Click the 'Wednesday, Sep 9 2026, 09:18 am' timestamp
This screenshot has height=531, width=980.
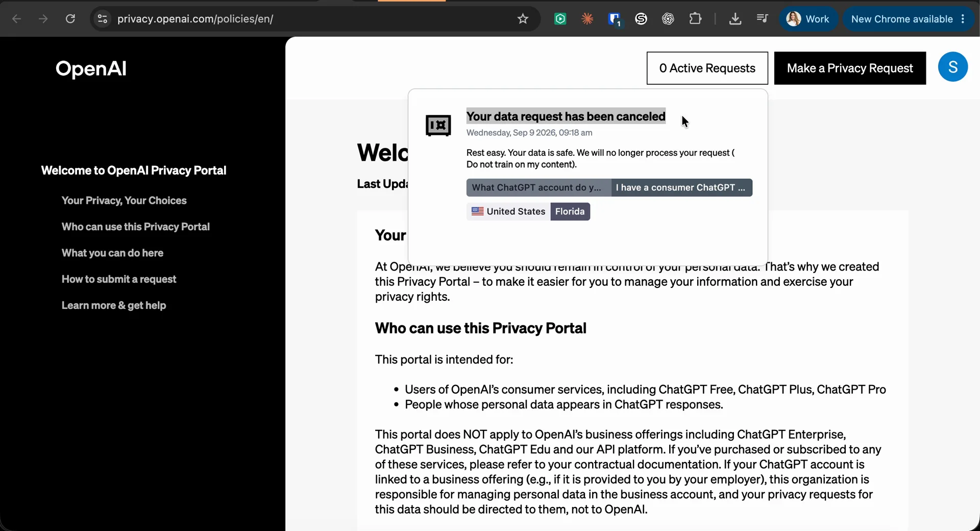529,133
